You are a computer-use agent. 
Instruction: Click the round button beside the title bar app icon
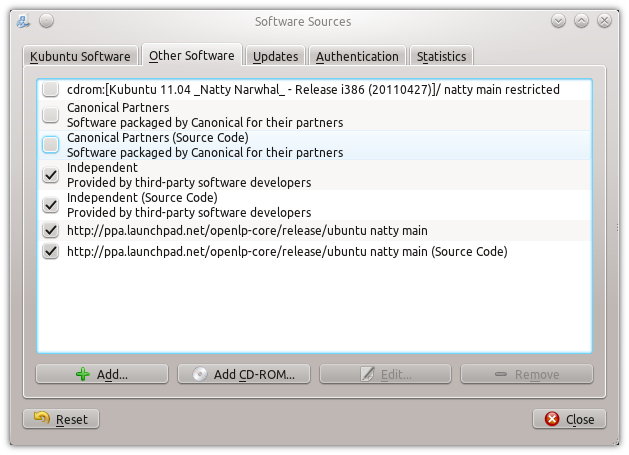click(47, 20)
